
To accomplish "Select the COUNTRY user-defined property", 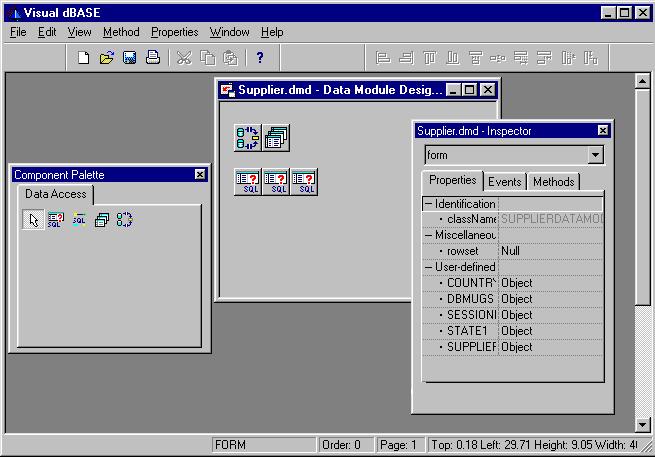I will 513,283.
